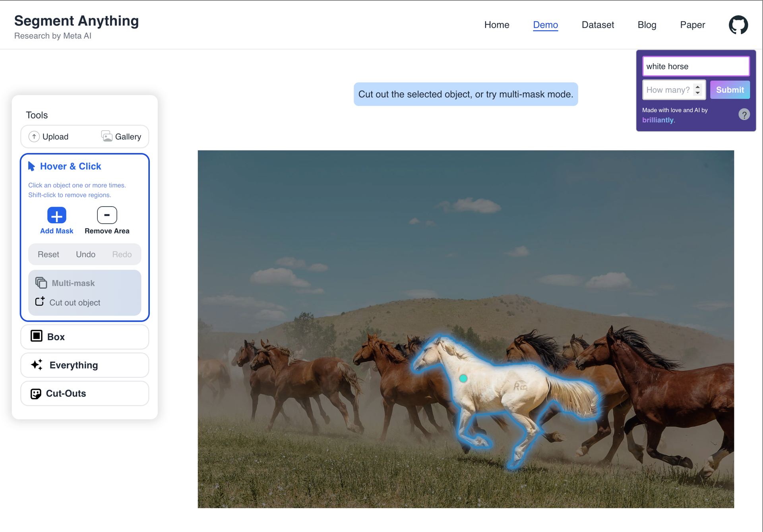Expand the Box tool section

pyautogui.click(x=85, y=337)
